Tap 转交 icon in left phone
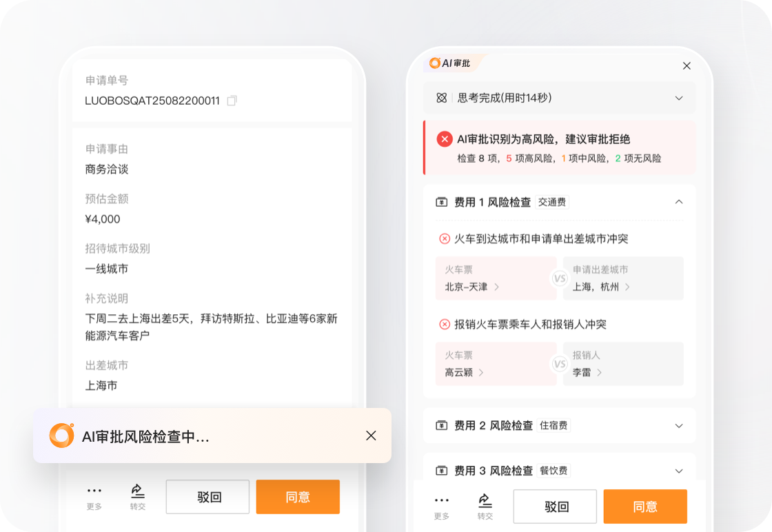 coord(138,496)
